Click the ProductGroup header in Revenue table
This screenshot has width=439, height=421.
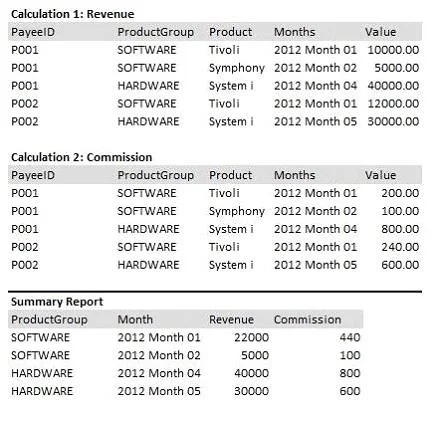click(x=155, y=32)
